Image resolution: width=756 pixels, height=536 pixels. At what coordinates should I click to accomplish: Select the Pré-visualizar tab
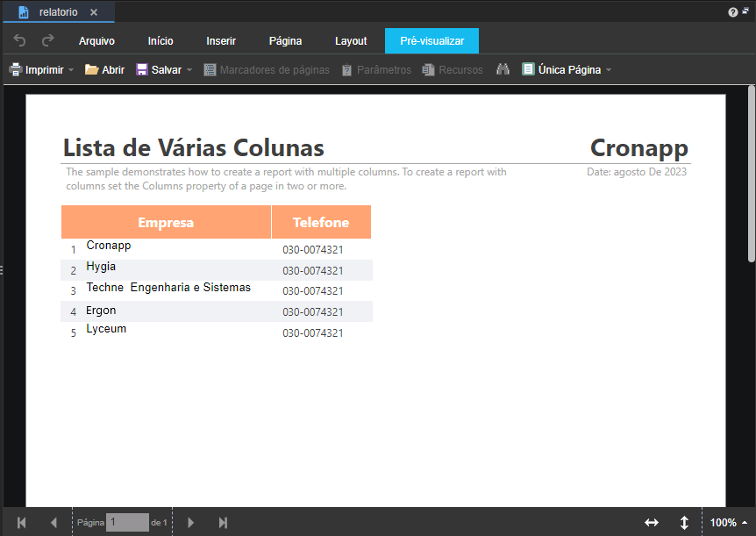[432, 41]
